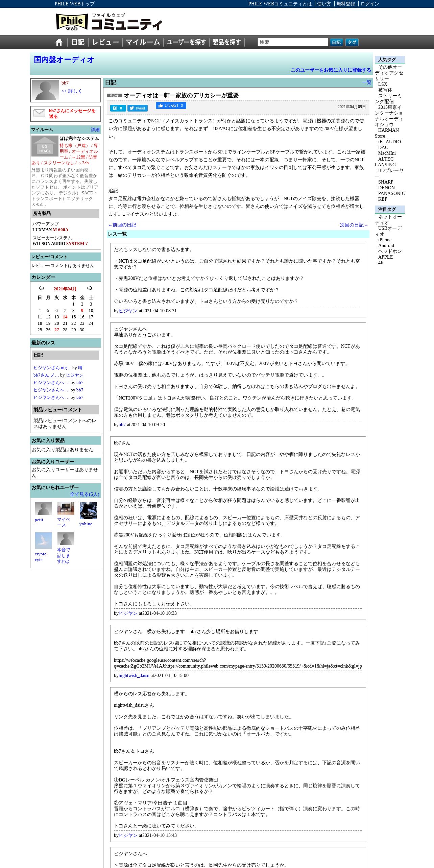Screen dimensions: 434x868
Task: Click the Tweet button
Action: [x=138, y=108]
